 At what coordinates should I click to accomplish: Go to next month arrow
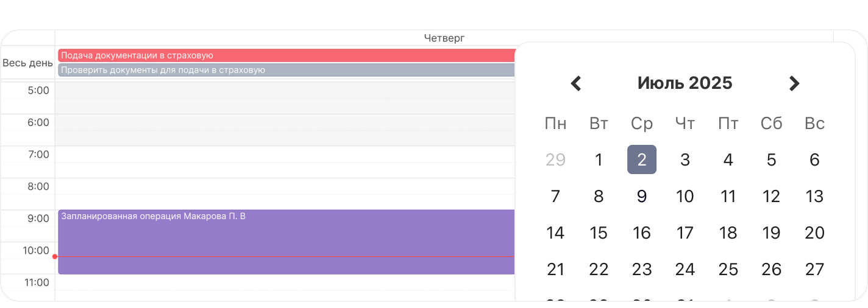794,83
